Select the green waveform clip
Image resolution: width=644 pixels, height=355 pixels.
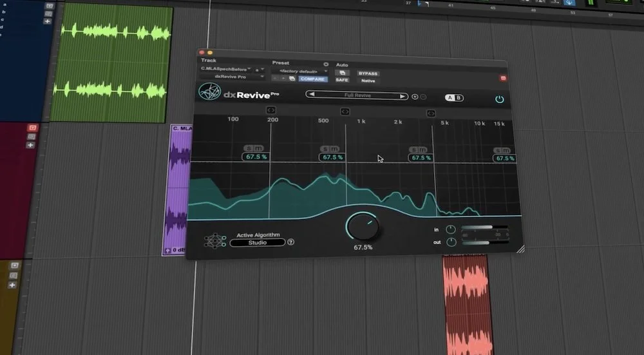(x=111, y=62)
